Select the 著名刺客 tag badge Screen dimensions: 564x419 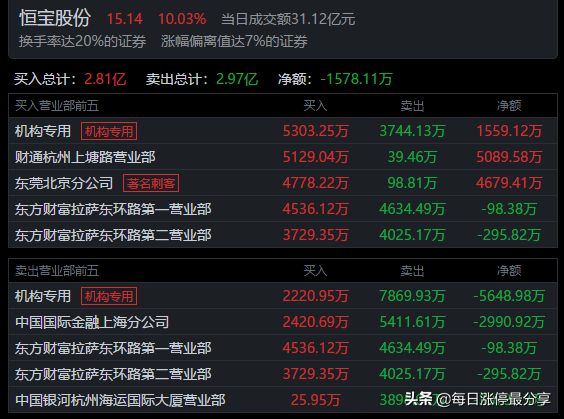click(151, 183)
